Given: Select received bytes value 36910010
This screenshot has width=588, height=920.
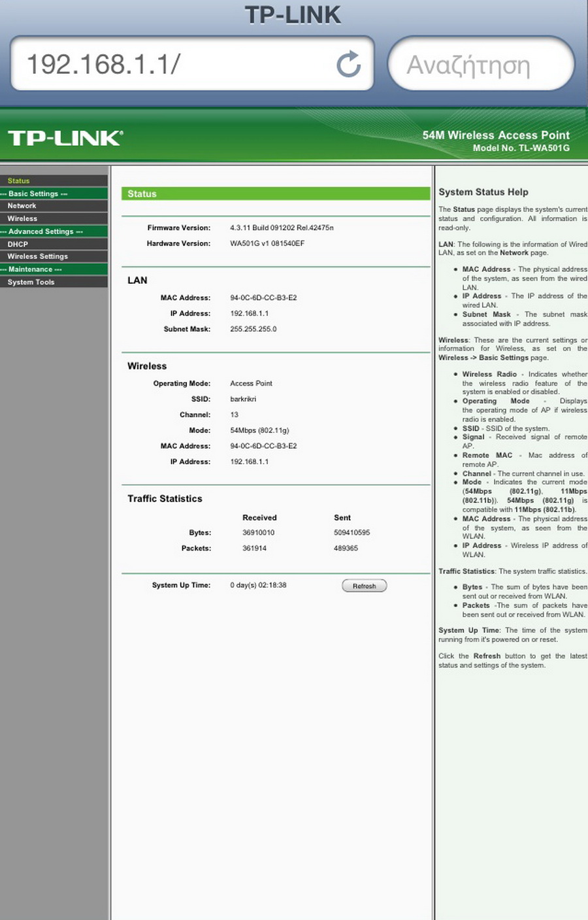Looking at the screenshot, I should click(258, 532).
